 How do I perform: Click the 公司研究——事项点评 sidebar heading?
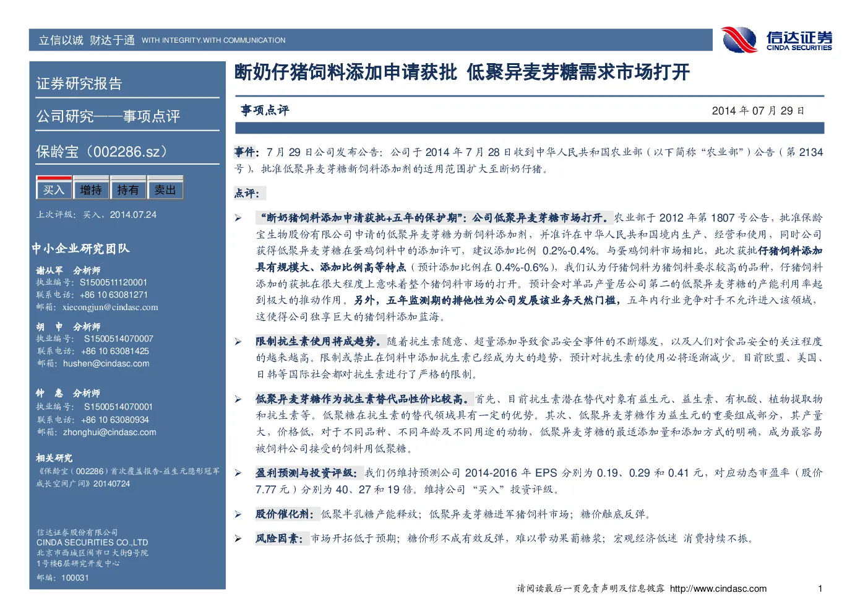(x=108, y=116)
